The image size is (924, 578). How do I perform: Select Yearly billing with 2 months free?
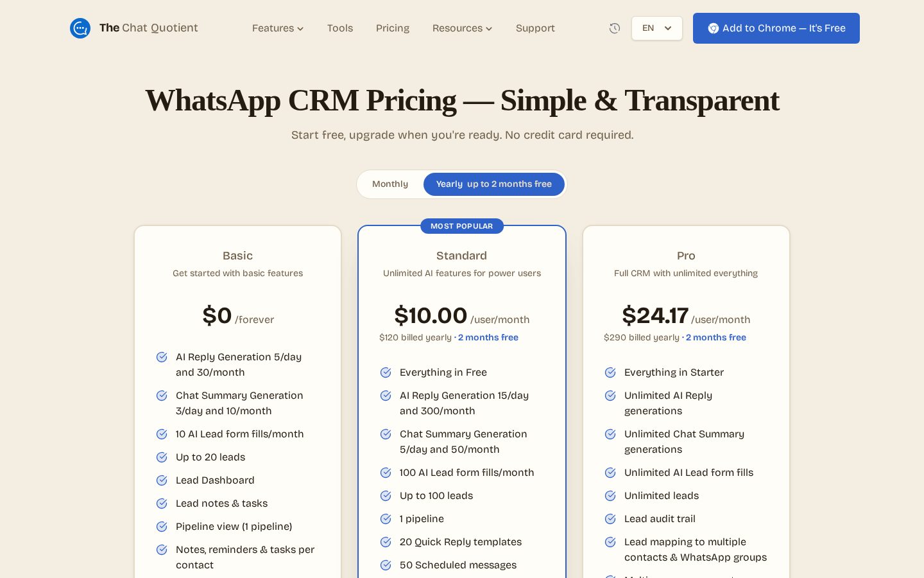(x=494, y=184)
